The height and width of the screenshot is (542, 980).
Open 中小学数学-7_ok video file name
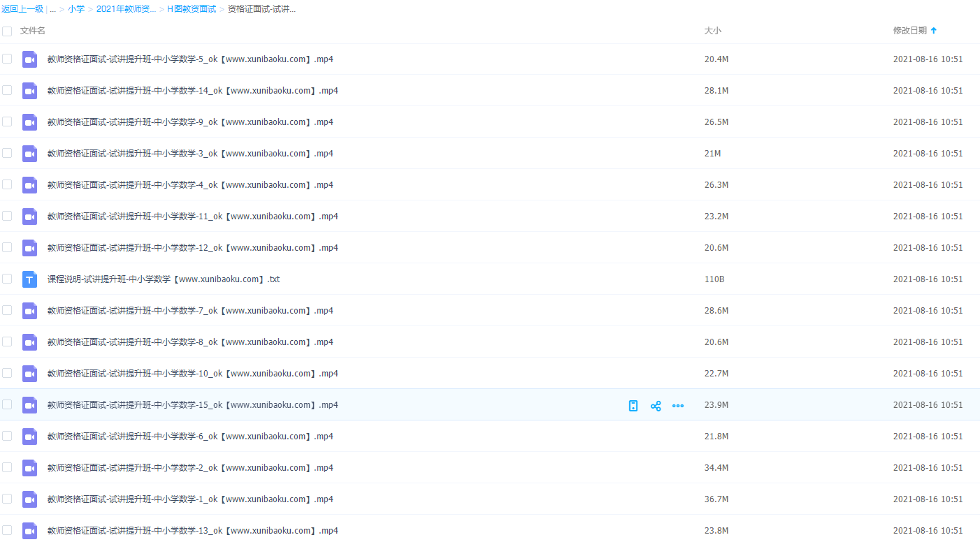coord(190,311)
